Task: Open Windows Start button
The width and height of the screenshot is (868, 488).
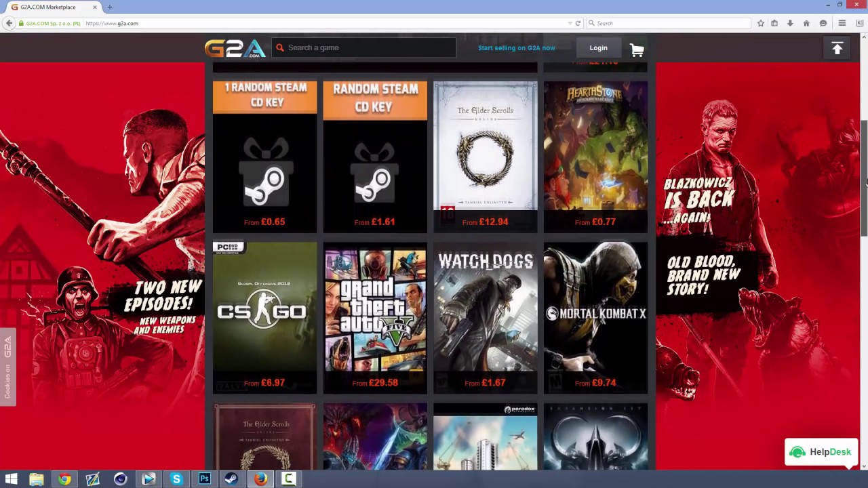Action: [11, 479]
